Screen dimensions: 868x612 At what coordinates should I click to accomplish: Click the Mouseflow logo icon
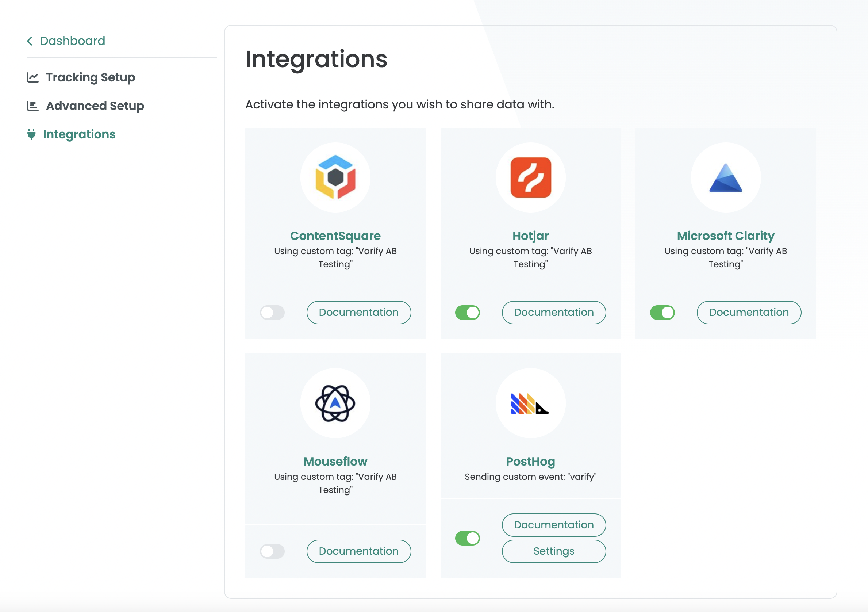(x=335, y=403)
